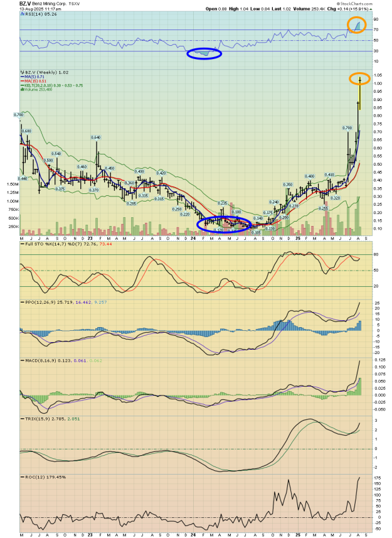Click the BZ.V (Weekly) 1.02 legend label
The height and width of the screenshot is (538, 392).
pos(46,72)
